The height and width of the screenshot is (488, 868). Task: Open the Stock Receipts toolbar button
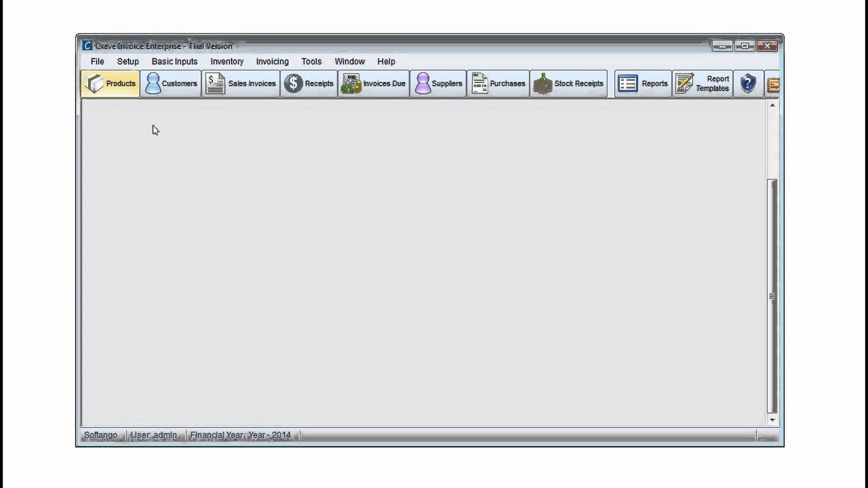(569, 83)
